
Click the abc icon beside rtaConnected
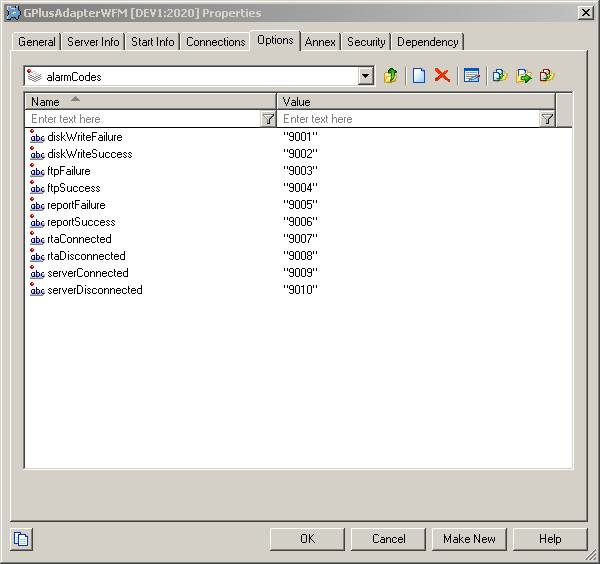[37, 238]
